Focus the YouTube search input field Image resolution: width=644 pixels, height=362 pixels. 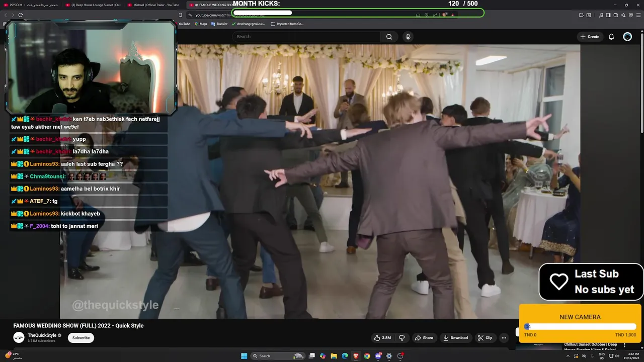tap(307, 37)
